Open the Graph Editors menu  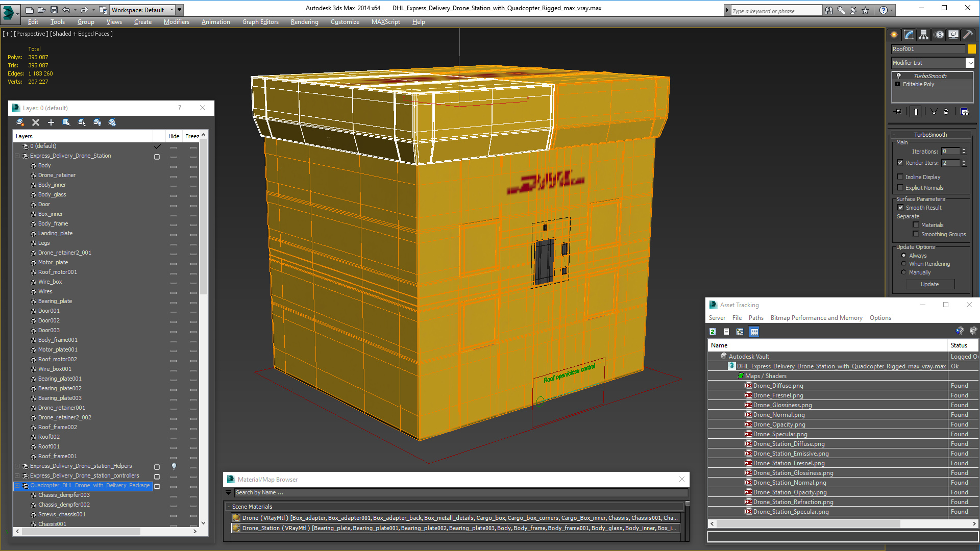[260, 22]
